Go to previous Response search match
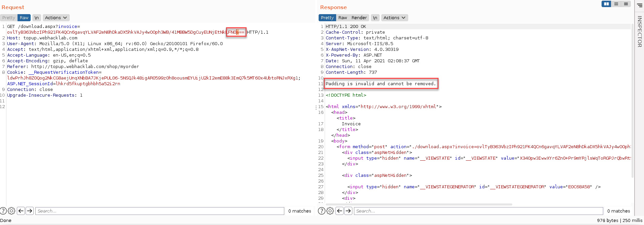The height and width of the screenshot is (225, 644). (x=340, y=211)
